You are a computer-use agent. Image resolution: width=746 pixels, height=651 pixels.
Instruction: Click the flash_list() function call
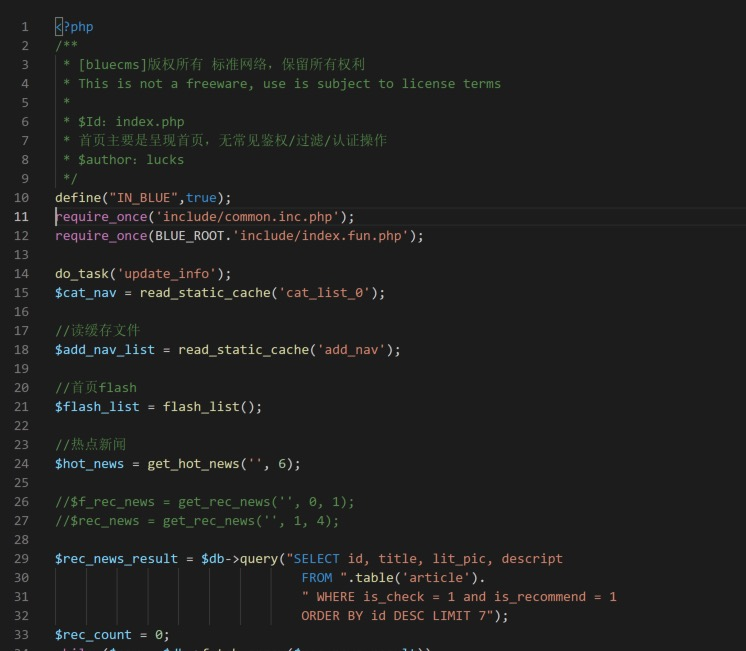pyautogui.click(x=212, y=407)
